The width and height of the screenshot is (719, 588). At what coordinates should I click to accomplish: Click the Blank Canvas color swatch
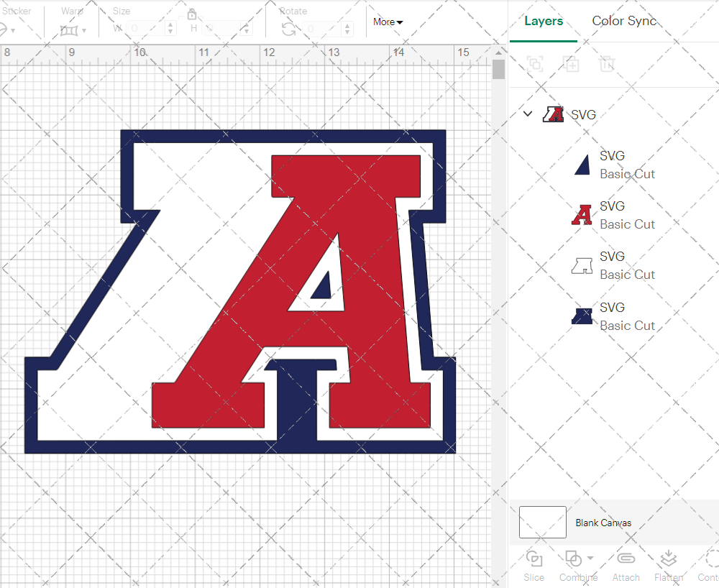coord(542,523)
